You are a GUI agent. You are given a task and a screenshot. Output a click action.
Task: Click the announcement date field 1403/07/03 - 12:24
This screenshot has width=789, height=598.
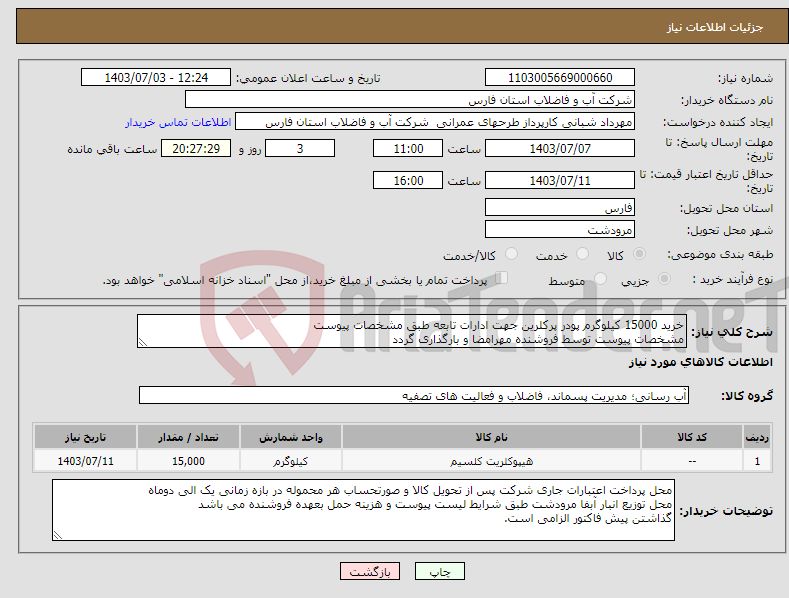pos(156,78)
